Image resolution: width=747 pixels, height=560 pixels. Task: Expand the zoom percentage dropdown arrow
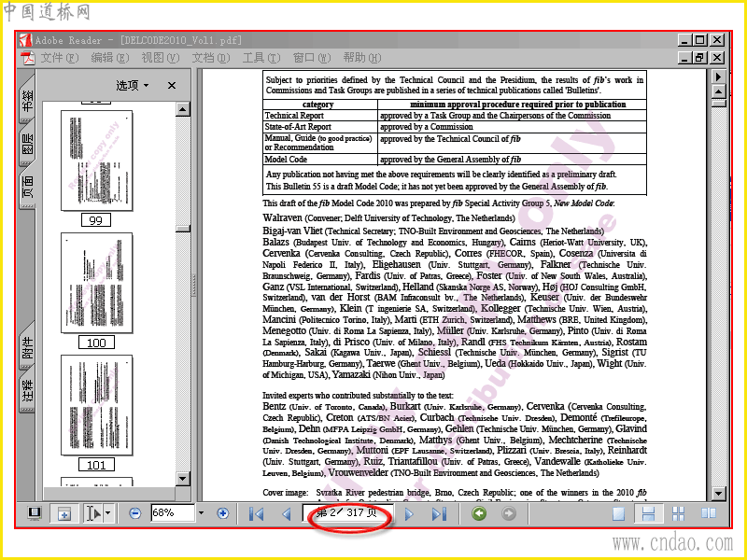(x=201, y=513)
